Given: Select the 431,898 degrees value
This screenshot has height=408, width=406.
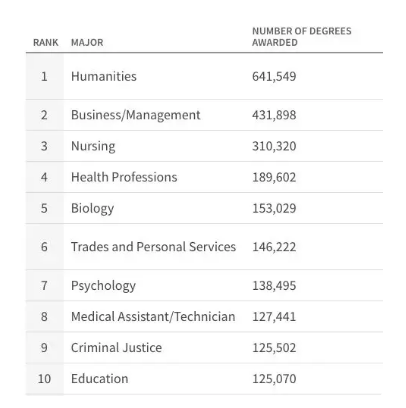Looking at the screenshot, I should [274, 115].
